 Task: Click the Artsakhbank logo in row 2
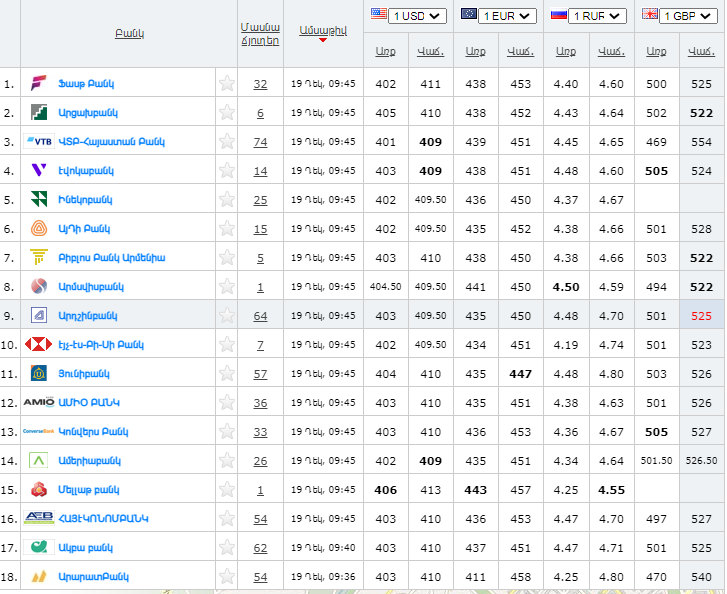(39, 112)
